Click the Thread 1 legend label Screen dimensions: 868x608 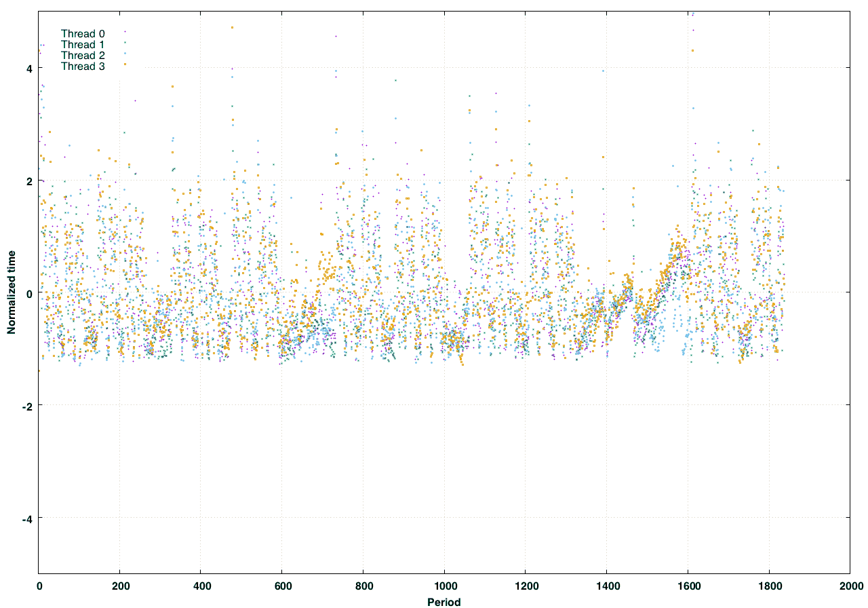click(x=83, y=44)
